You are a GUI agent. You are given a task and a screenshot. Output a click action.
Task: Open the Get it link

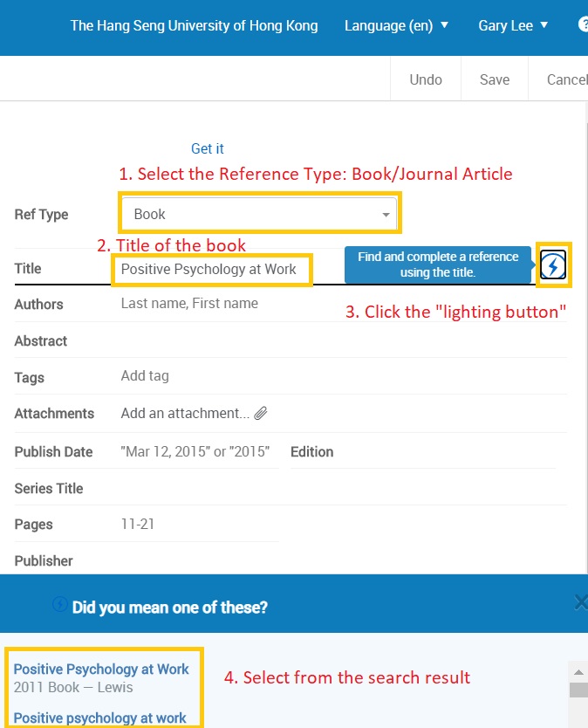[x=208, y=148]
